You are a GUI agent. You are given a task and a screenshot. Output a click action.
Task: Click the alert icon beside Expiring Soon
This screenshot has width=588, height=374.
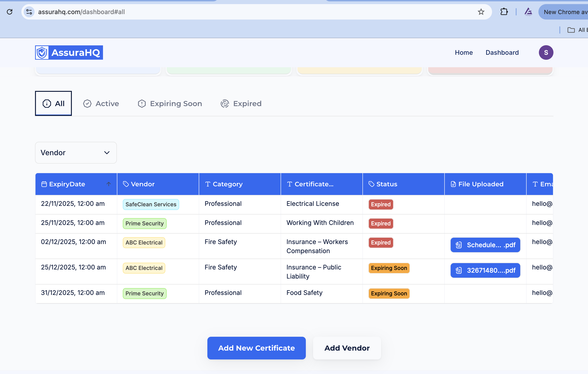coord(142,103)
